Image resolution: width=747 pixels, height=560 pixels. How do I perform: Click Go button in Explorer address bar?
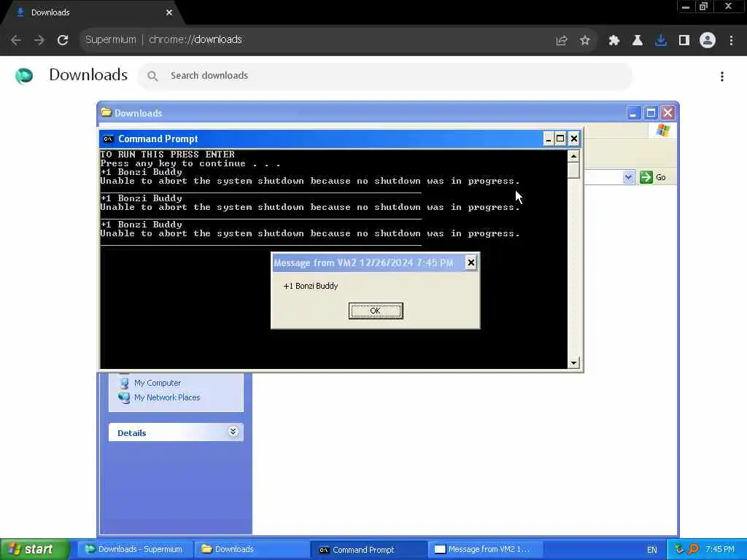[x=653, y=178]
